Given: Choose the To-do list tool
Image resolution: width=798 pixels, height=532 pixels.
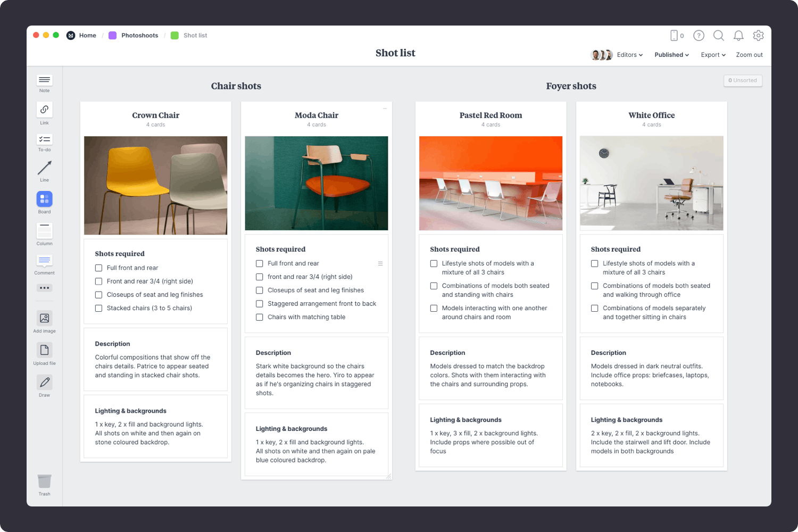Looking at the screenshot, I should 44,139.
